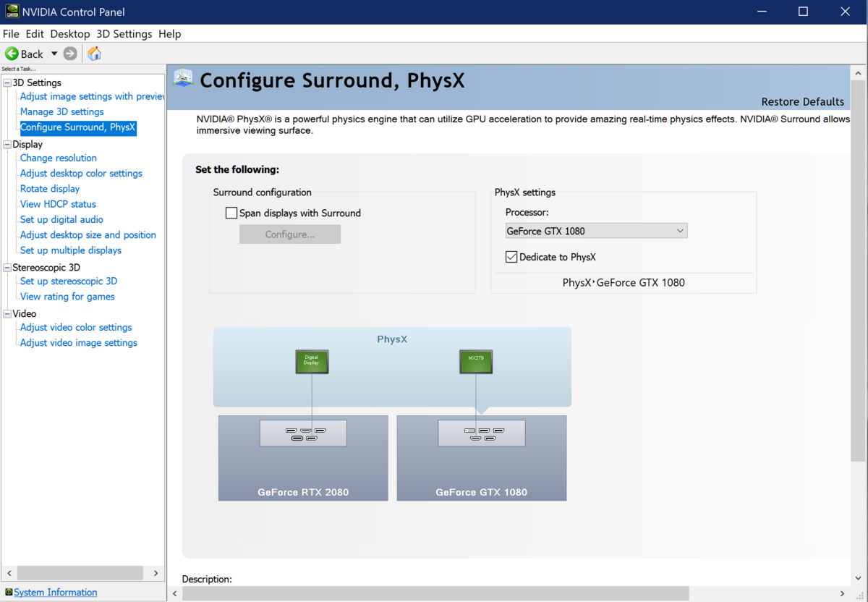
Task: Collapse the 3D Settings tree node
Action: [7, 82]
